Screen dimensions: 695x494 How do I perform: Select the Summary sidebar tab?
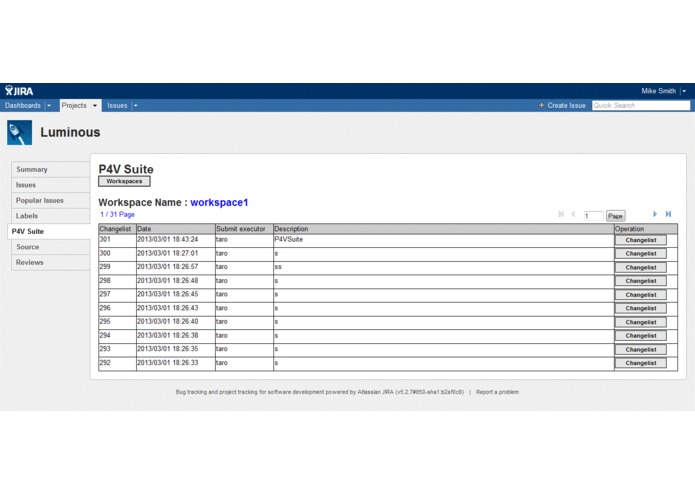coord(51,169)
